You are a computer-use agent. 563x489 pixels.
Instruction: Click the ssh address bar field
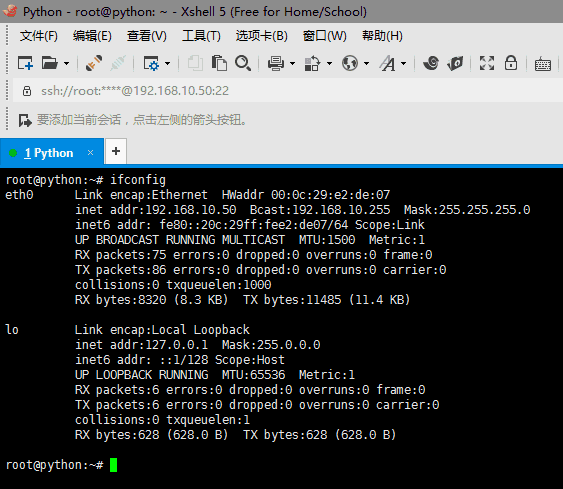(x=287, y=91)
